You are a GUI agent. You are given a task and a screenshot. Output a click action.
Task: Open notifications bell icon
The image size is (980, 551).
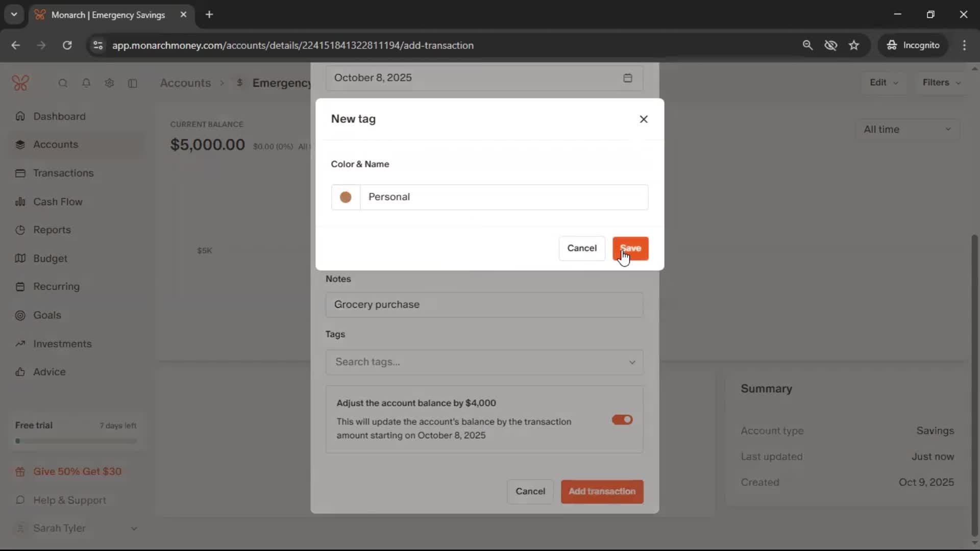(x=86, y=83)
